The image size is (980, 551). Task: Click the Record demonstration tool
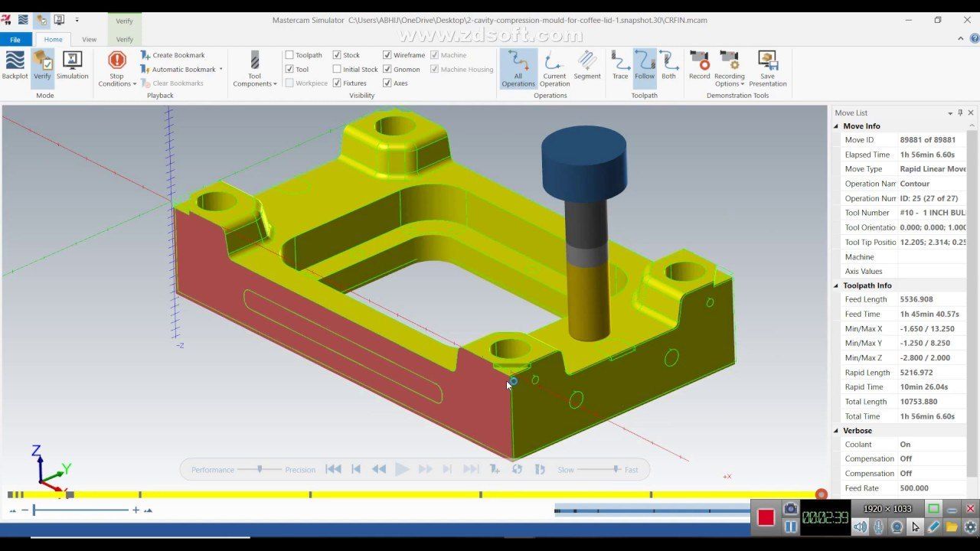tap(699, 66)
